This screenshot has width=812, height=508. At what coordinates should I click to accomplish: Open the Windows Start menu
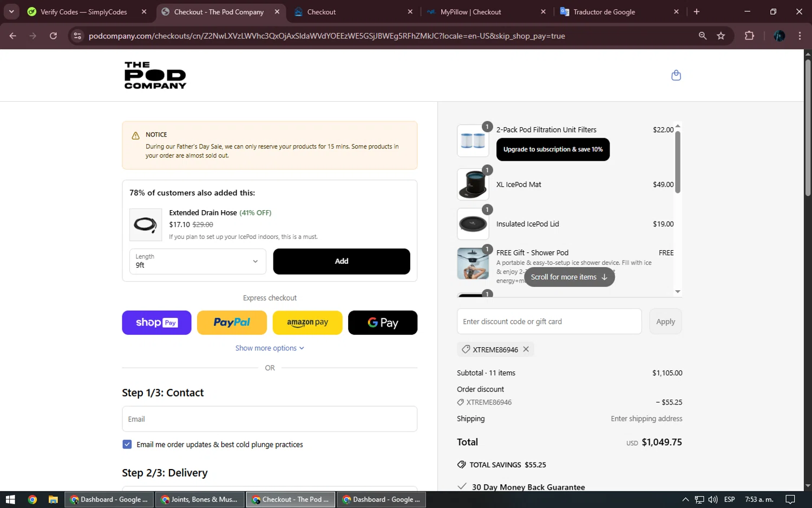click(10, 499)
